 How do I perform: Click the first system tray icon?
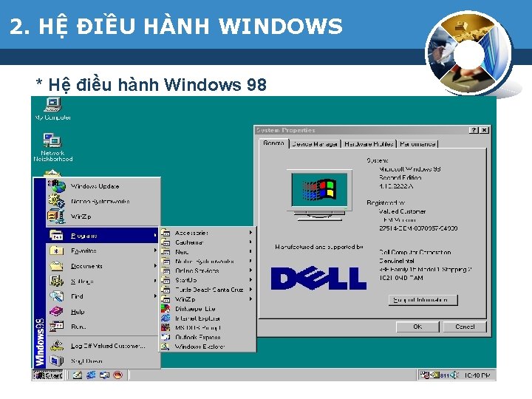424,375
